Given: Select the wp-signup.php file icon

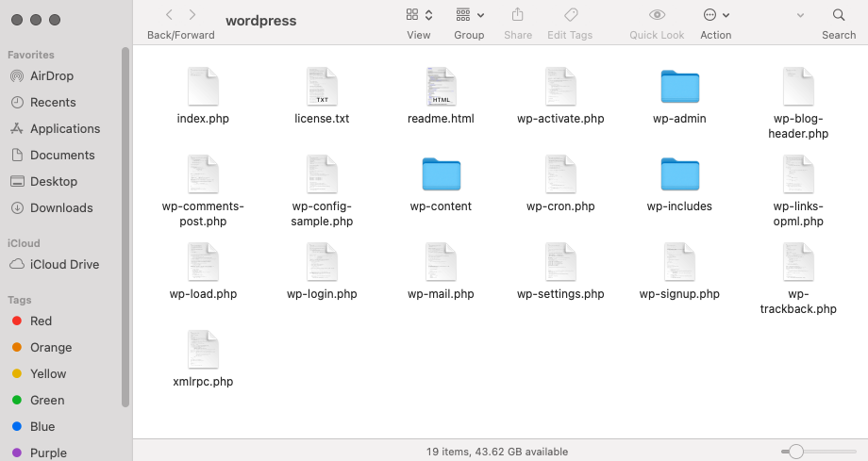Looking at the screenshot, I should point(680,262).
